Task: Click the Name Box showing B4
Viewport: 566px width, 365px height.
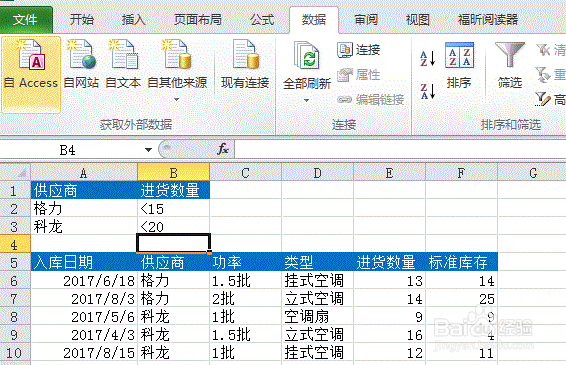Action: click(x=69, y=150)
